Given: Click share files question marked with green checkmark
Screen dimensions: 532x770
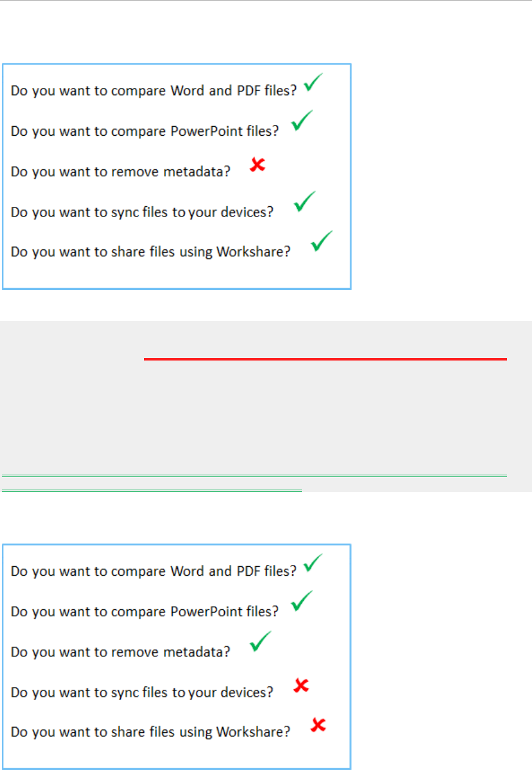Looking at the screenshot, I should coord(151,252).
